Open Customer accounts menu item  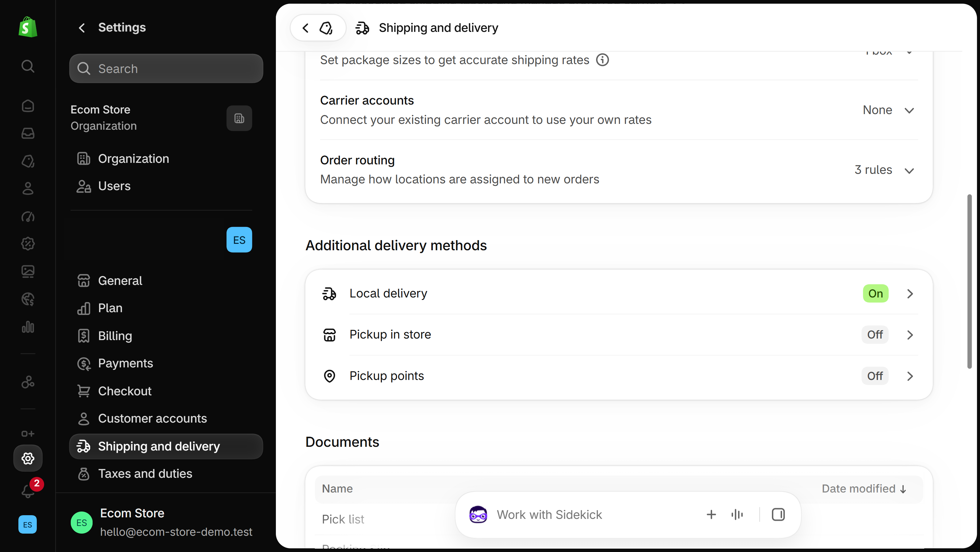coord(166,418)
